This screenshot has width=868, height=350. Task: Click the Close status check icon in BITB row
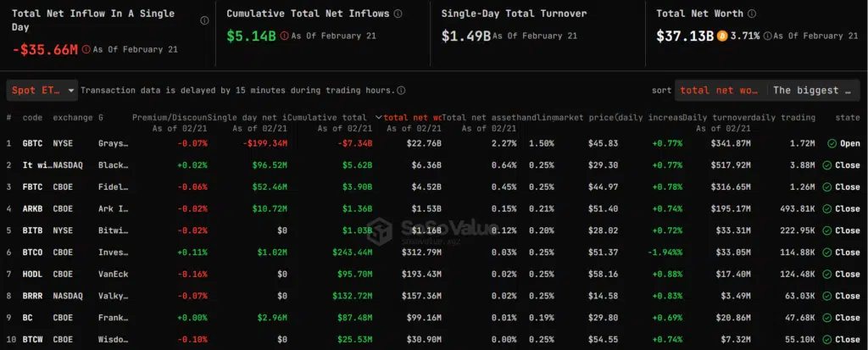(827, 231)
